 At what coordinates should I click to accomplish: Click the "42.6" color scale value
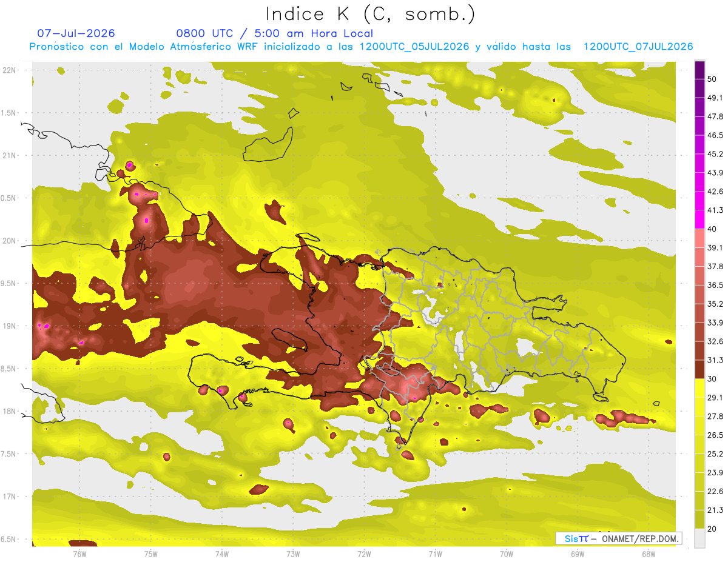pos(715,192)
